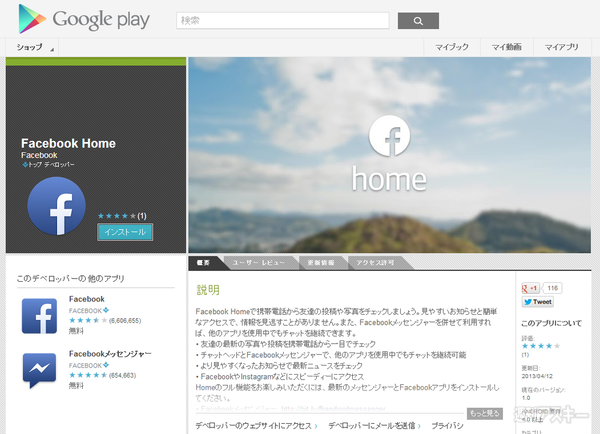
Task: Click the sidebar 評価 star rating
Action: pyautogui.click(x=541, y=346)
